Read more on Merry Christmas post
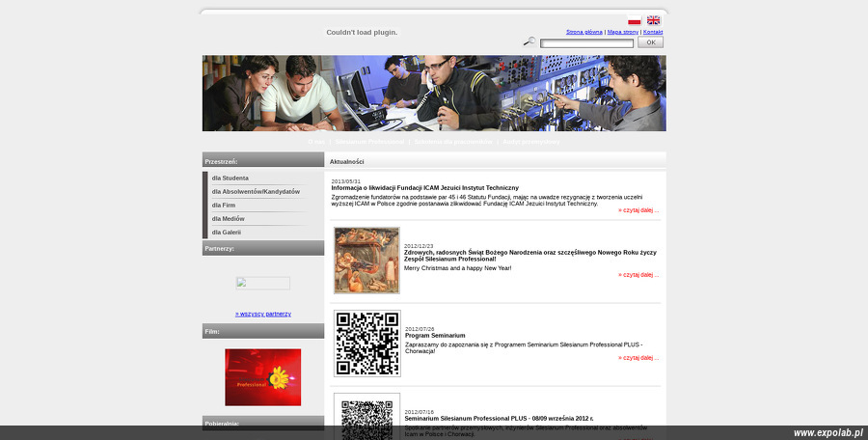 click(638, 274)
